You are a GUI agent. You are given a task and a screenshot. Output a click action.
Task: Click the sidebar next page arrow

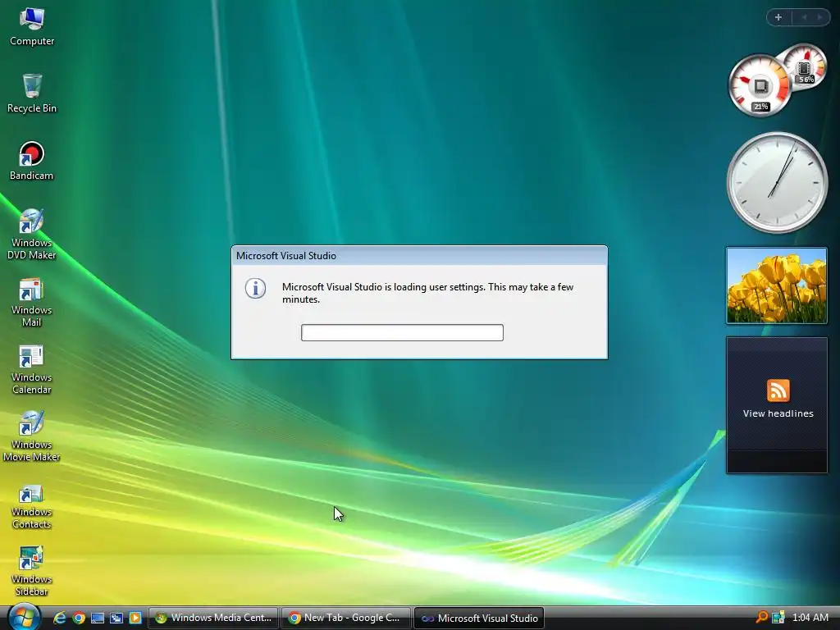pos(819,17)
